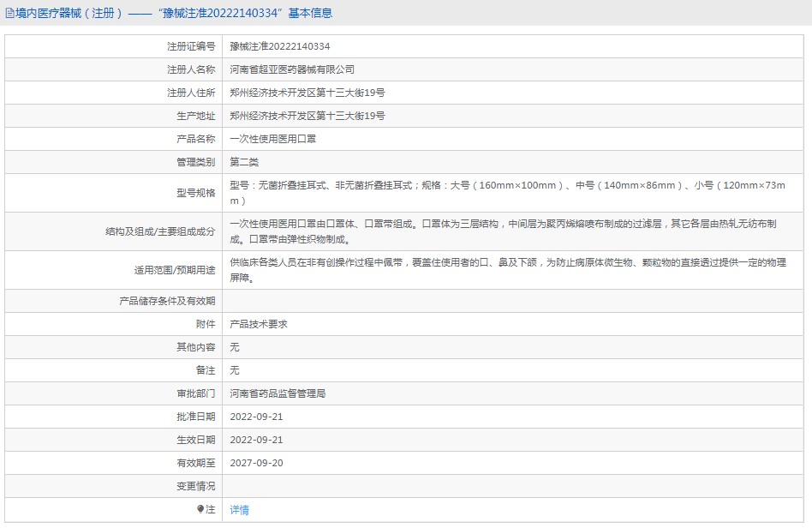This screenshot has height=528, width=812.
Task: Click the approval department 河南省药品监督管理局
Action: (278, 393)
